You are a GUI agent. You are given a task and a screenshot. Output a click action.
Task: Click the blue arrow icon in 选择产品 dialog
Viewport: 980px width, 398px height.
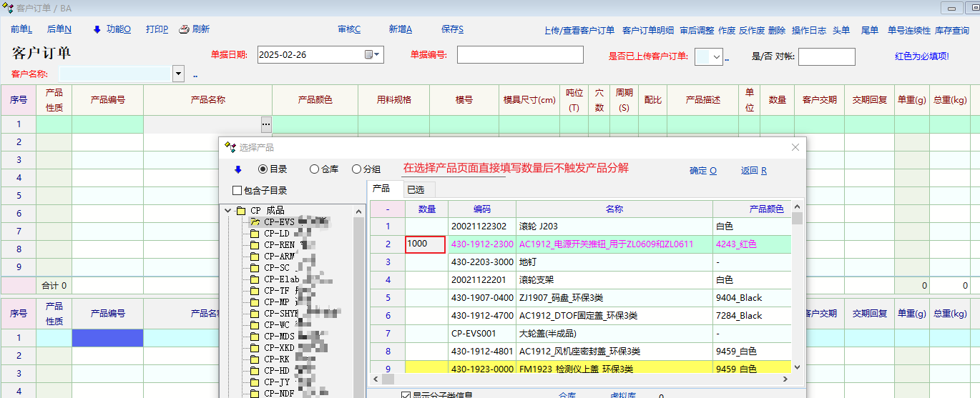(x=237, y=169)
